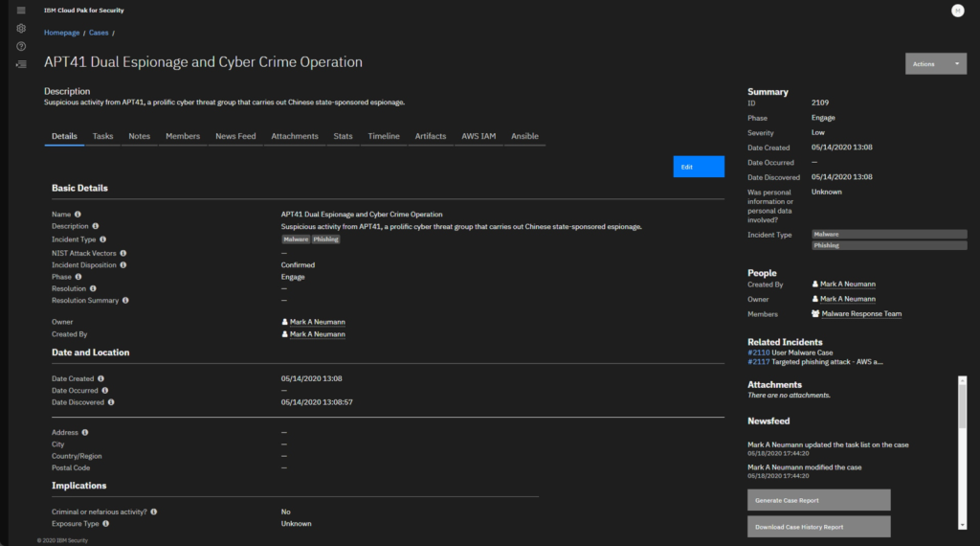Open the Artifacts tab
This screenshot has height=546, width=980.
click(431, 136)
